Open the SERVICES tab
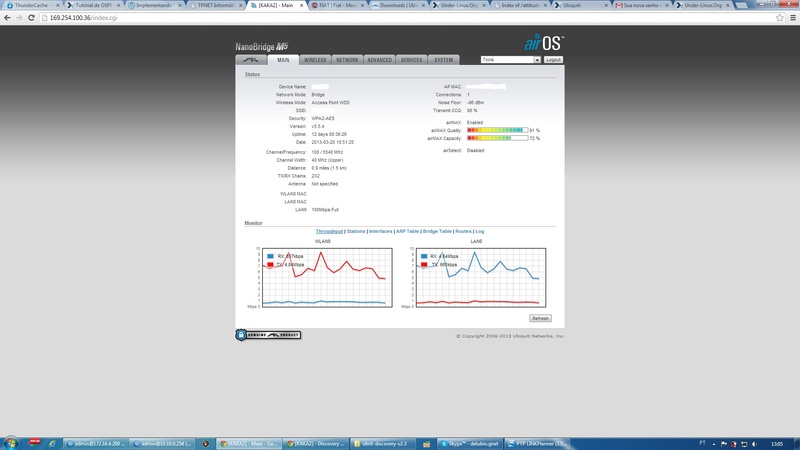This screenshot has height=450, width=800. (x=412, y=60)
